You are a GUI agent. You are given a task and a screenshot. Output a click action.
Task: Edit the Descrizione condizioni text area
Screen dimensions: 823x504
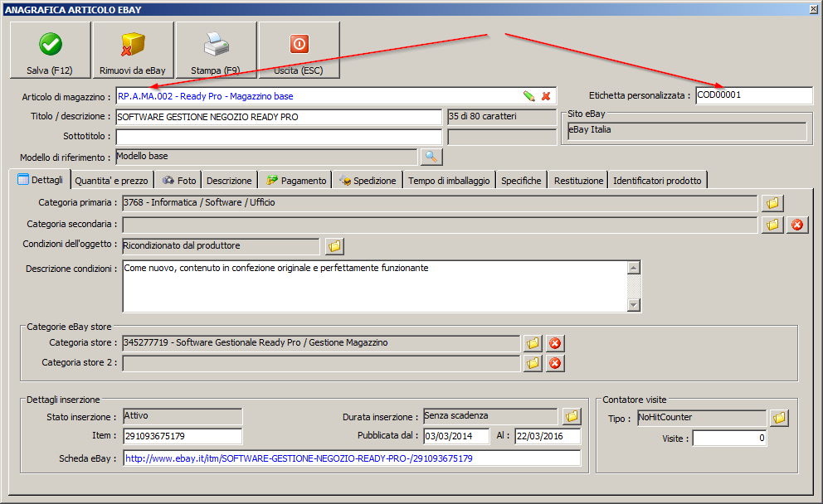click(x=375, y=286)
